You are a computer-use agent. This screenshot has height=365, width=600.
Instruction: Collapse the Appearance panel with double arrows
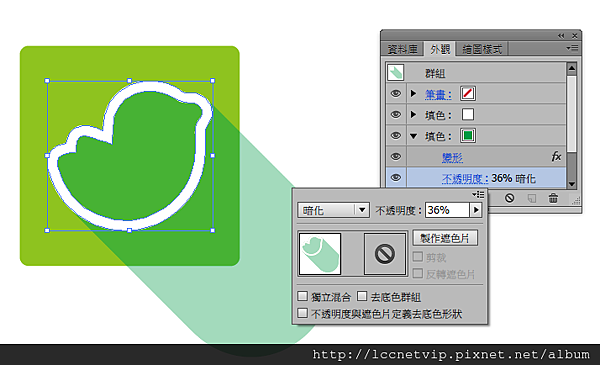click(561, 36)
